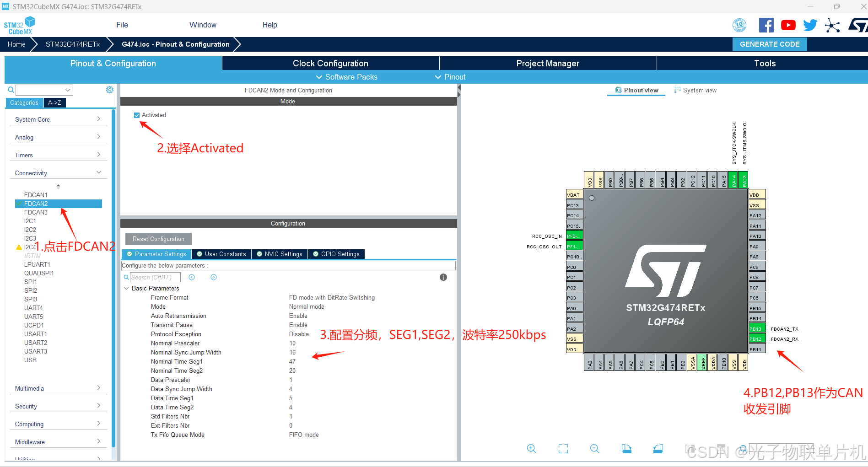Zoom in on the pinout view

tap(531, 449)
